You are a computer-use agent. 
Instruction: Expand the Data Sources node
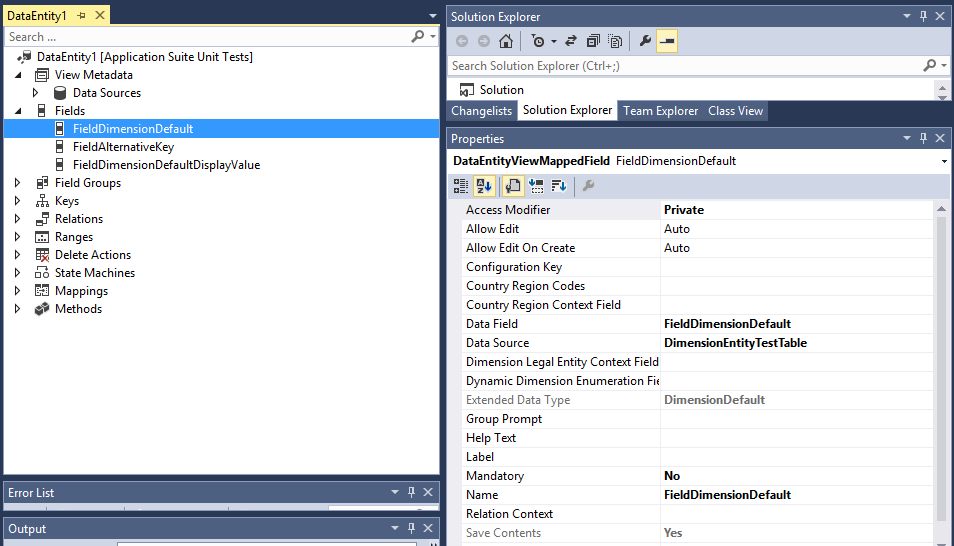click(35, 93)
